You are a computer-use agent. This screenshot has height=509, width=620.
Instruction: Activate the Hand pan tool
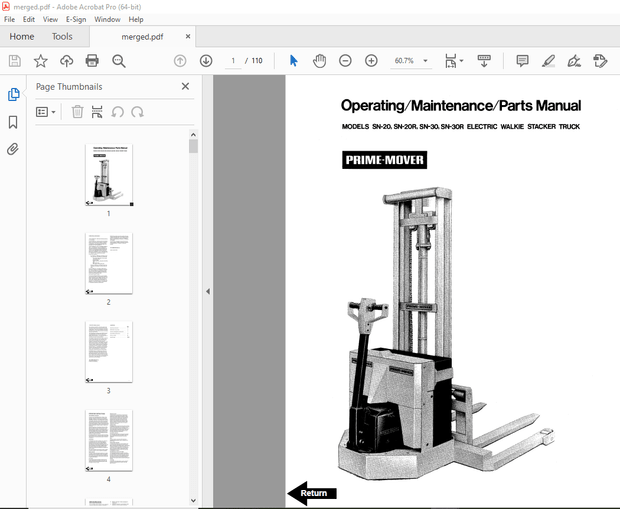pyautogui.click(x=319, y=61)
